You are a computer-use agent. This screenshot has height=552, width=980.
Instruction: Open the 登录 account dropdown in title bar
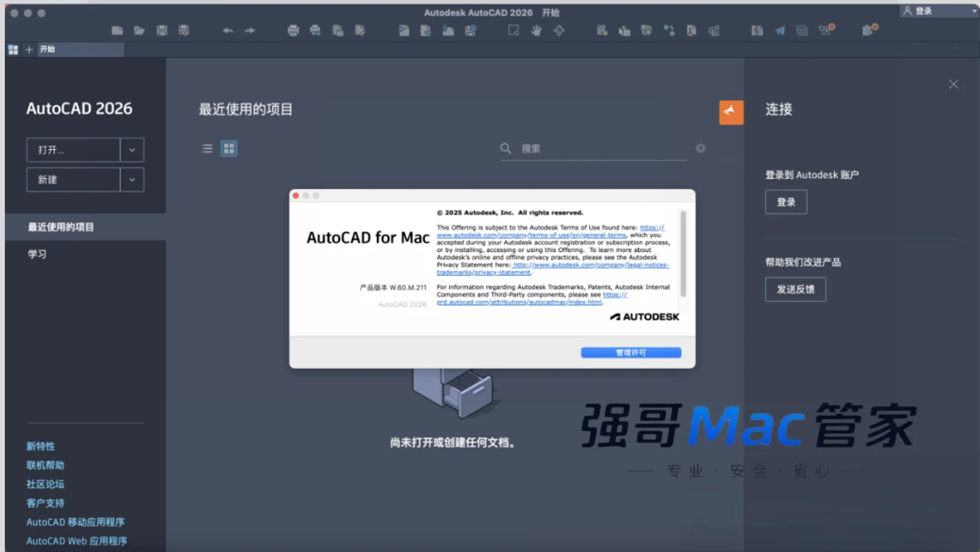tap(940, 11)
